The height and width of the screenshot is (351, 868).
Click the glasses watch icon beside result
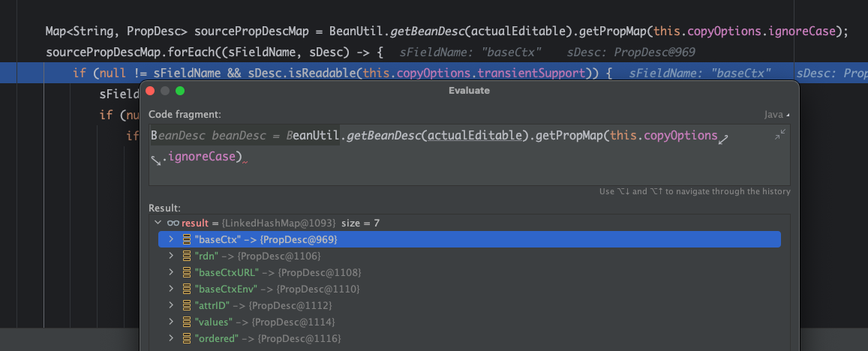coord(173,223)
